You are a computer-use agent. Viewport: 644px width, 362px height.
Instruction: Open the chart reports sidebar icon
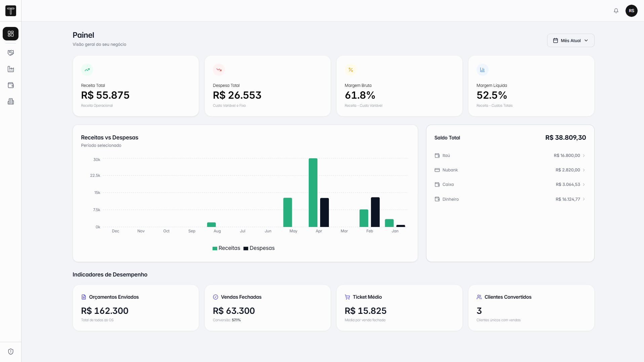[x=11, y=69]
